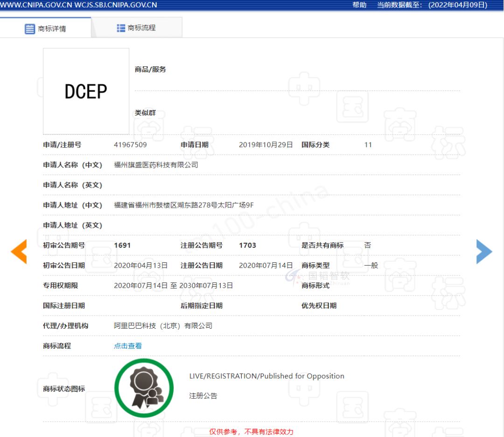
Task: Click the orange previous-record arrow
Action: [19, 252]
